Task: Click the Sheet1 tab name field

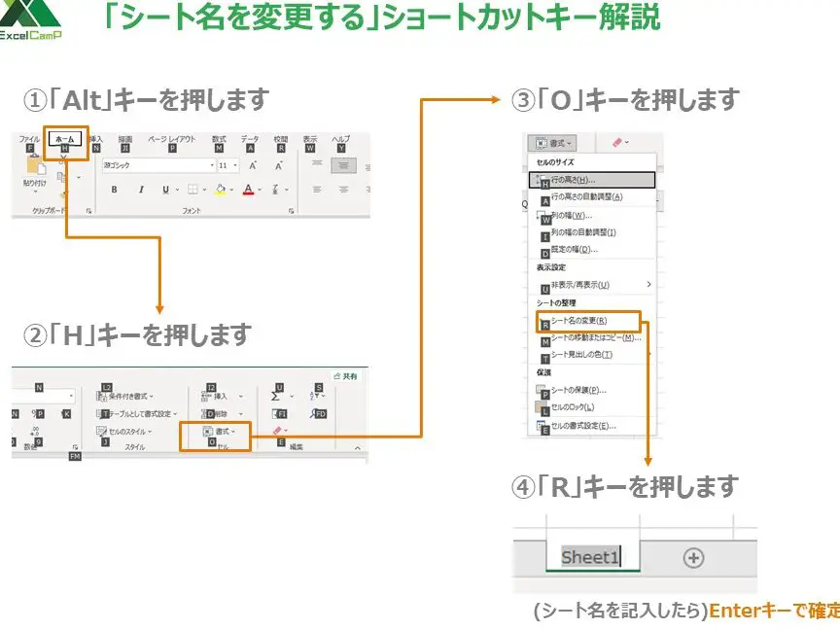Action: coord(590,558)
